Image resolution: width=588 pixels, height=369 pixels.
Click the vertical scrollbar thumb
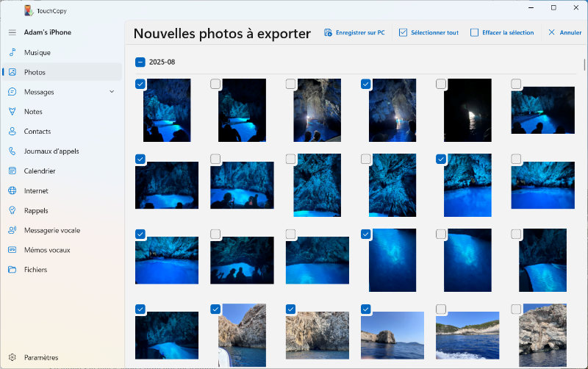click(584, 64)
